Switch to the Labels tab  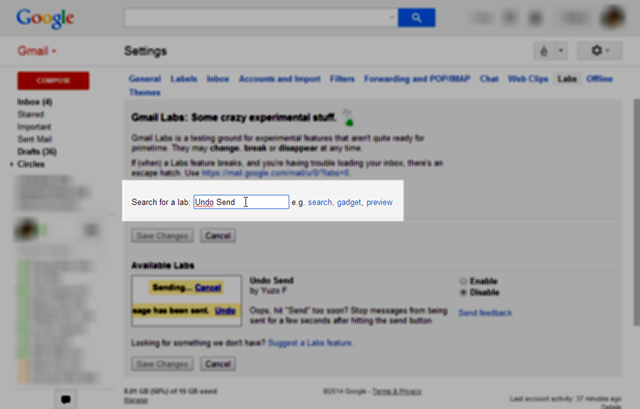tap(184, 79)
